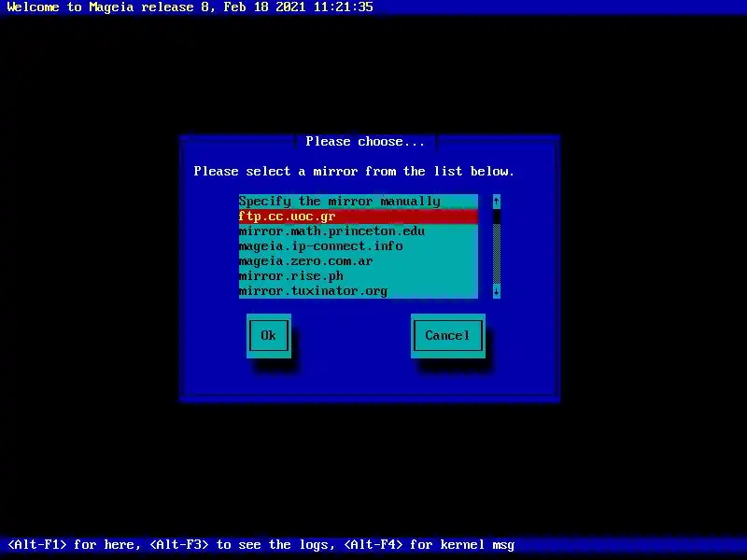Choose the ftp.cc.uoc.gr mirror
The height and width of the screenshot is (560, 747).
click(359, 217)
